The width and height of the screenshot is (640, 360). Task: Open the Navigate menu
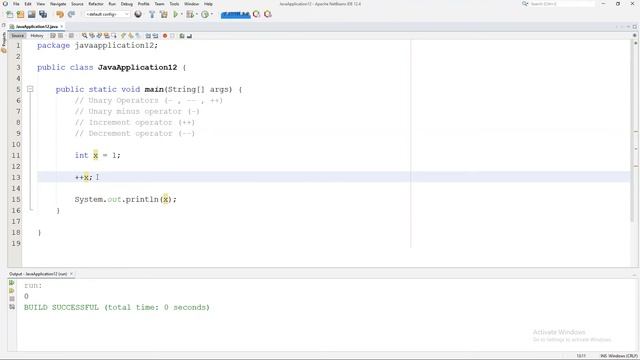click(x=58, y=4)
